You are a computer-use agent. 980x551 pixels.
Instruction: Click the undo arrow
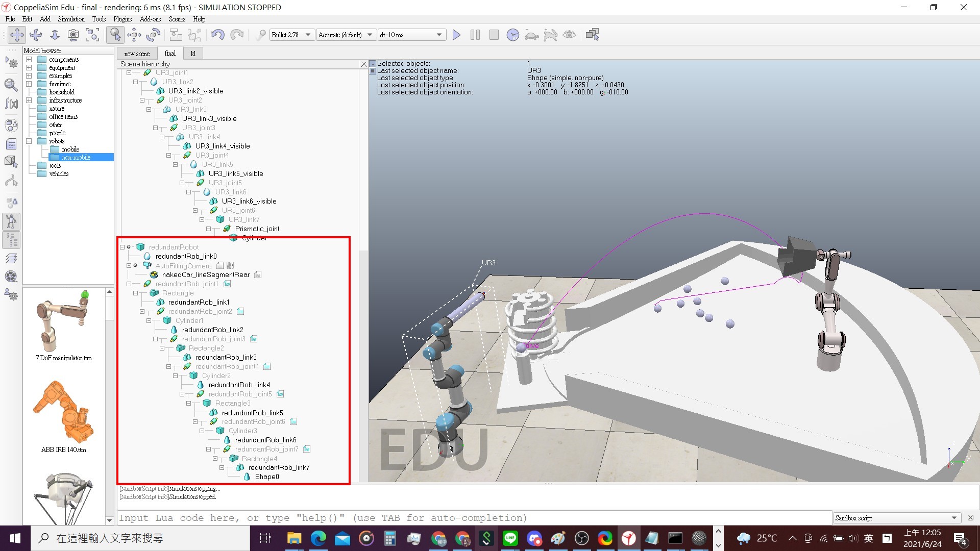[218, 35]
